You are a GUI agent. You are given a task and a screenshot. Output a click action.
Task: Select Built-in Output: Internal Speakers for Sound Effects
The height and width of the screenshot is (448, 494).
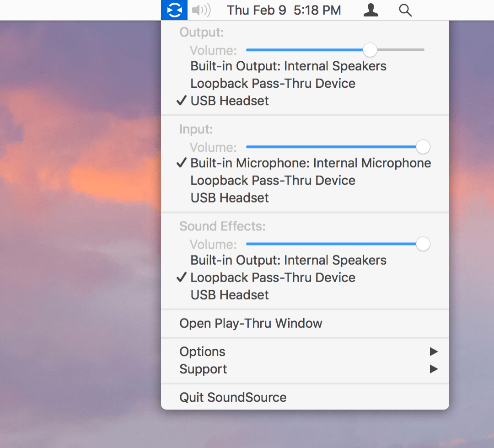click(x=305, y=261)
